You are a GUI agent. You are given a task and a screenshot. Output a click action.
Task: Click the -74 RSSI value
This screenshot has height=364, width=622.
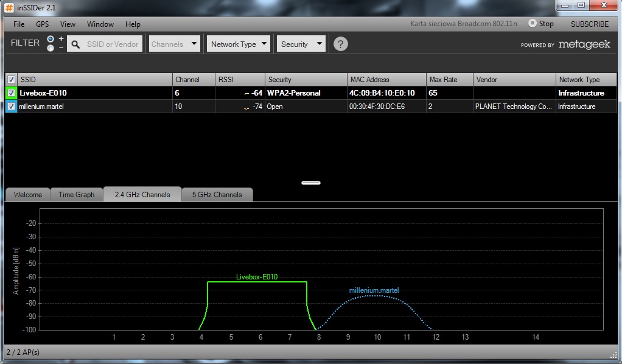point(257,107)
